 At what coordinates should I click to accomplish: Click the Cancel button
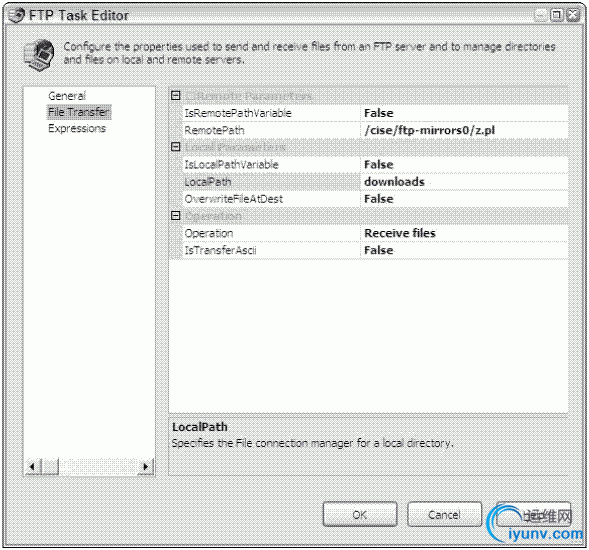coord(444,514)
